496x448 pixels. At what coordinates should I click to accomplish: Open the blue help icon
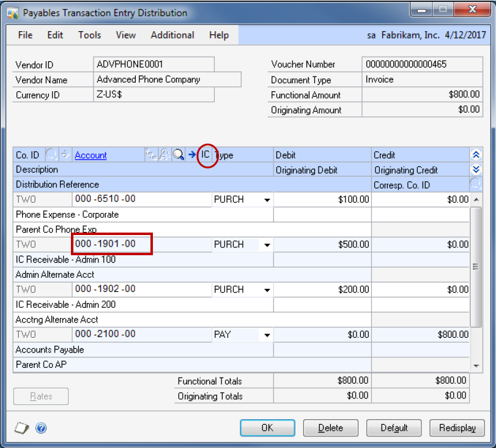(x=41, y=428)
